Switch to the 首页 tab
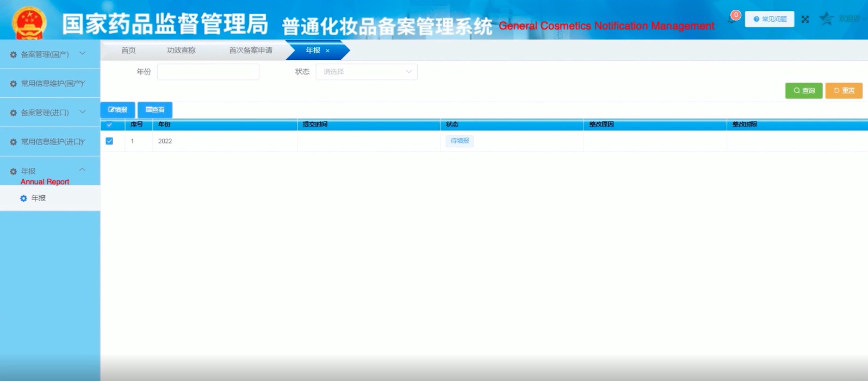 coord(128,51)
